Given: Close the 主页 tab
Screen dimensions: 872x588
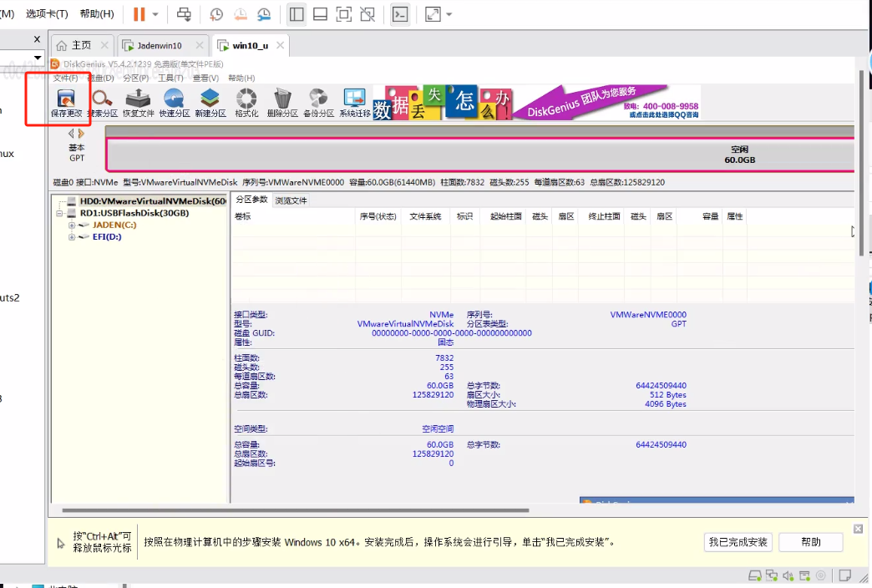Looking at the screenshot, I should (104, 45).
